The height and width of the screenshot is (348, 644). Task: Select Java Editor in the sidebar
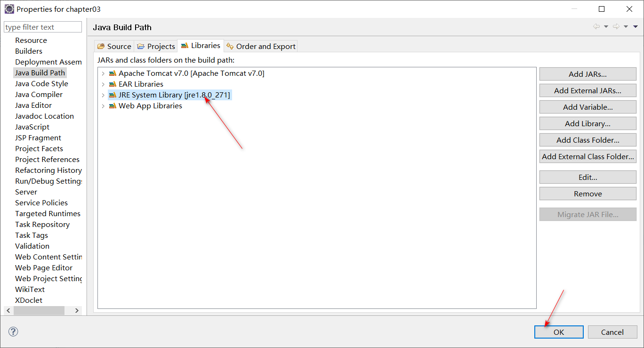33,105
